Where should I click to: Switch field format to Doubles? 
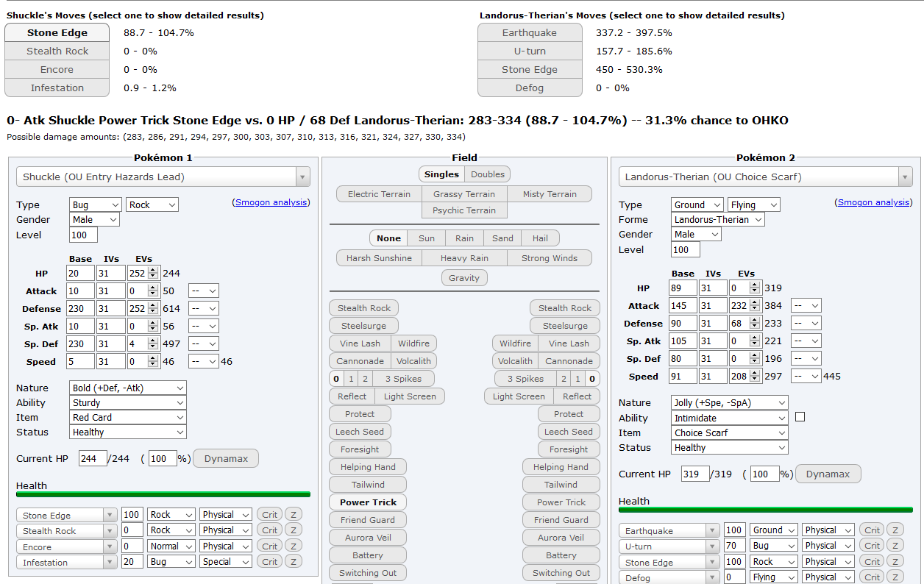[x=488, y=174]
